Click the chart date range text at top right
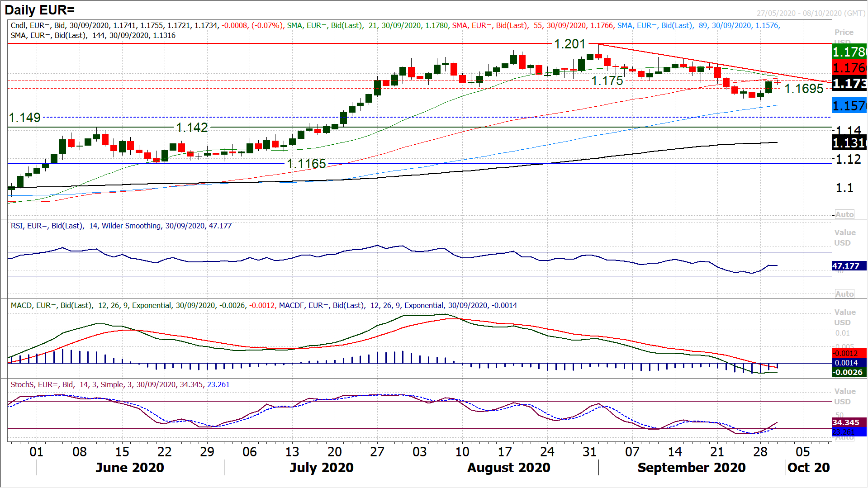868x488 pixels. (x=811, y=14)
